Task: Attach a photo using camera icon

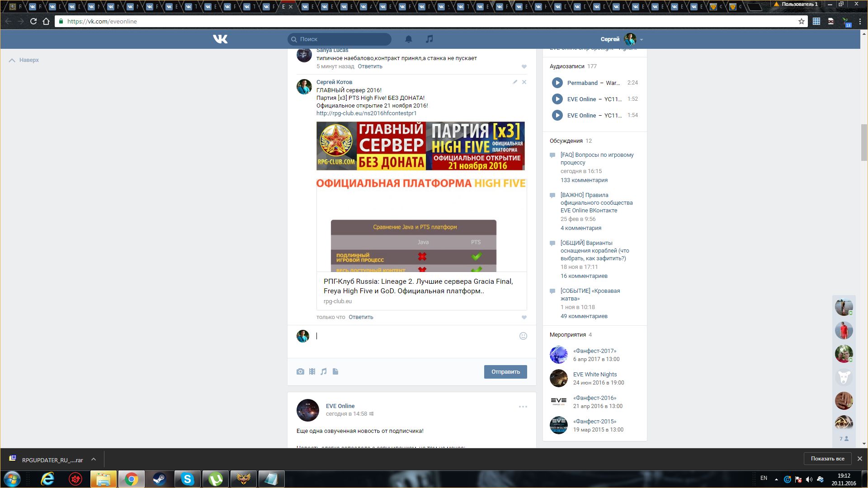Action: click(300, 371)
